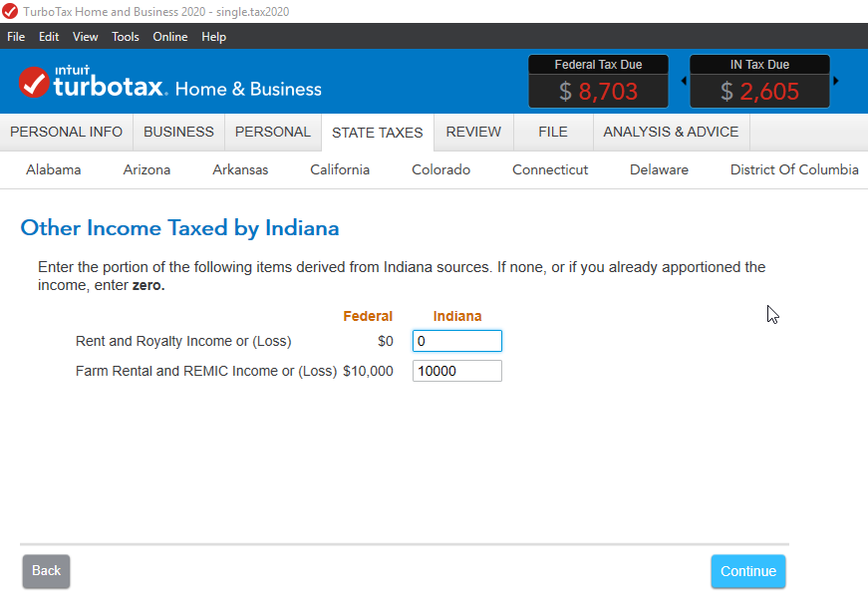Screen dimensions: 868x608
Task: Open Delaware in the state list
Action: tap(660, 169)
